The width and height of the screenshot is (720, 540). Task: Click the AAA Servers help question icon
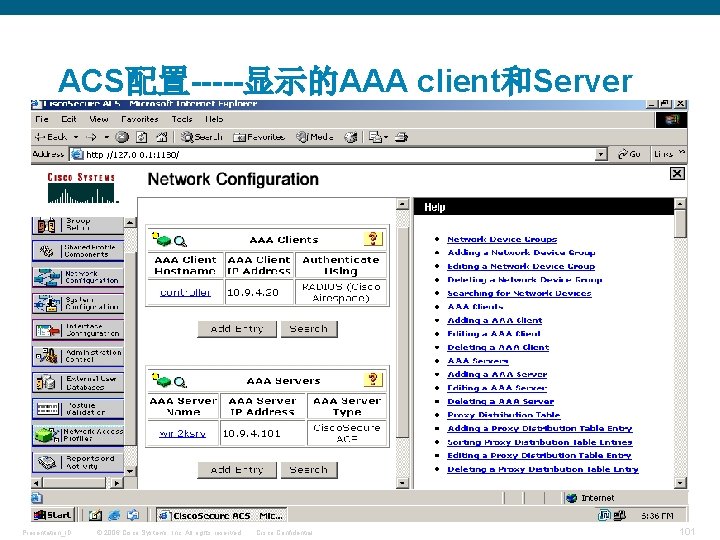pyautogui.click(x=372, y=380)
